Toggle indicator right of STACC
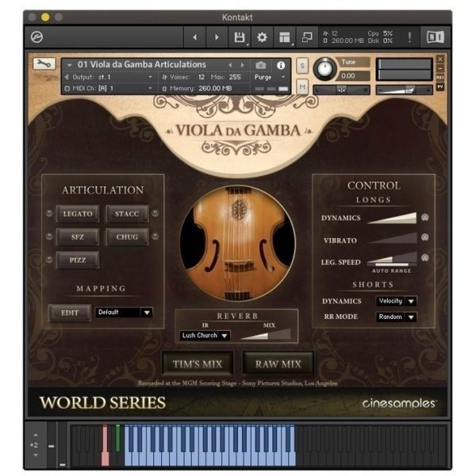Screen dimensions: 476x476 [x=155, y=213]
